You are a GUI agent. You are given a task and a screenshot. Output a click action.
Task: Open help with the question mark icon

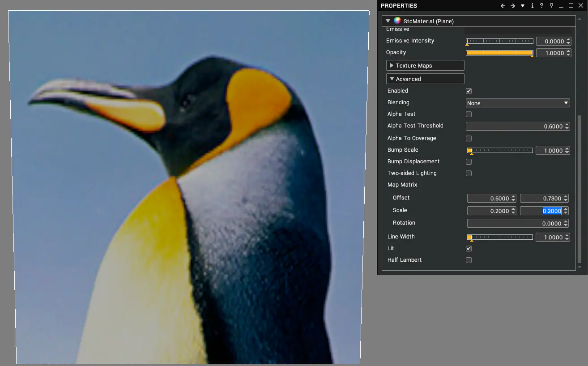pos(541,6)
